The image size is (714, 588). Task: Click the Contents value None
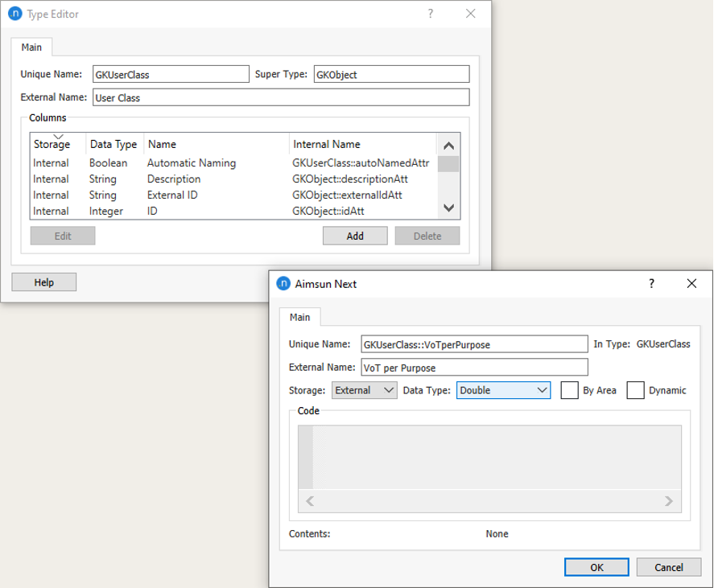(497, 533)
